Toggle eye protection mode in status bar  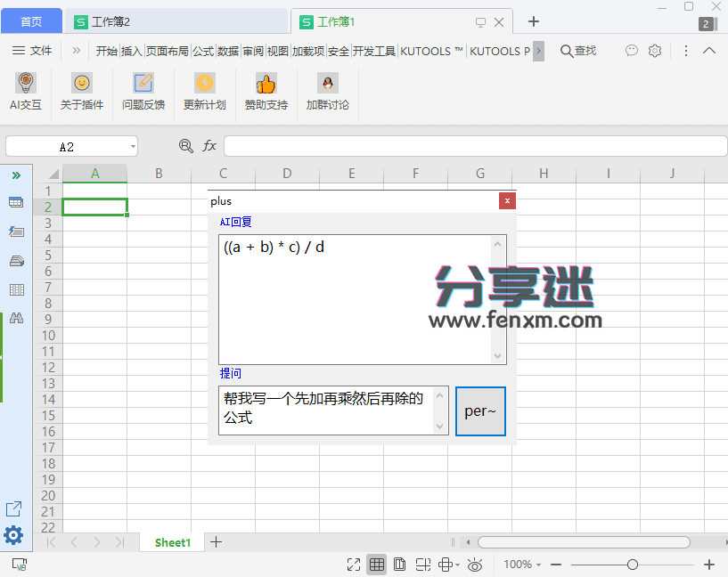point(475,564)
